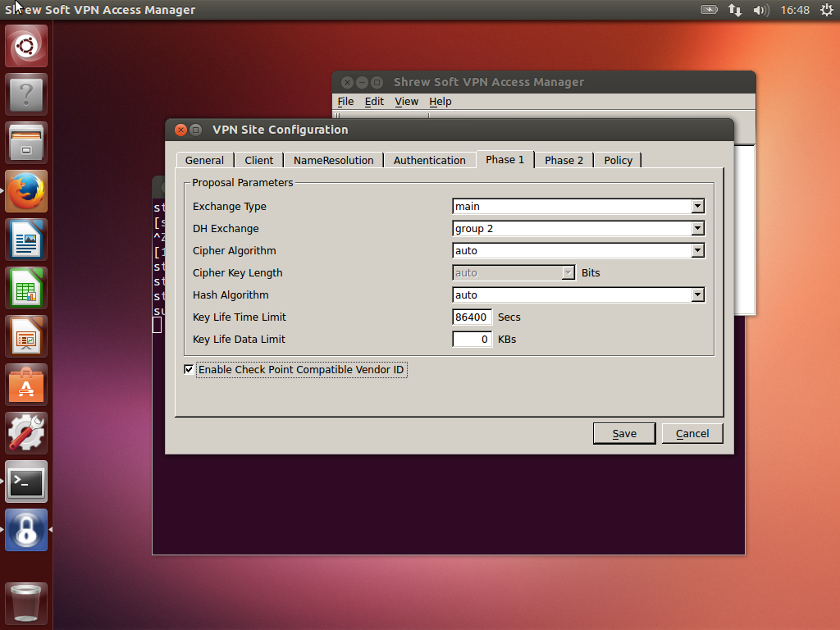The width and height of the screenshot is (840, 630).
Task: Focus Shrew Soft VPN padlock launcher icon
Action: (x=26, y=530)
